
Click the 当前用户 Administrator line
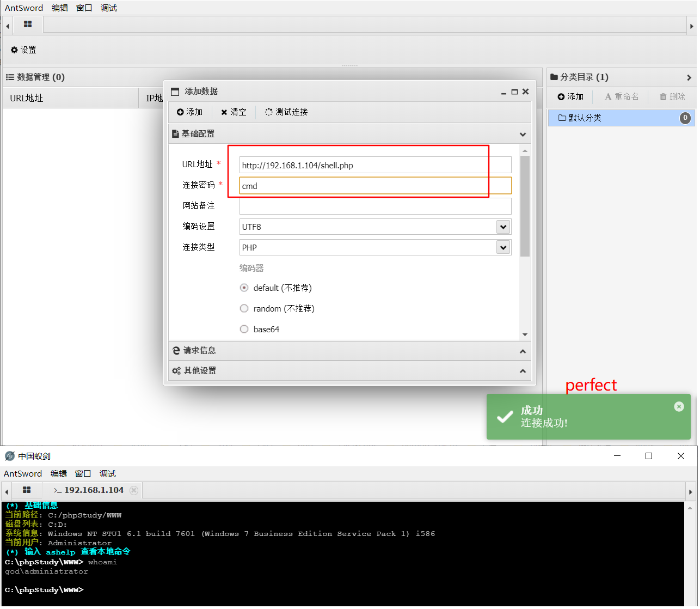[58, 543]
